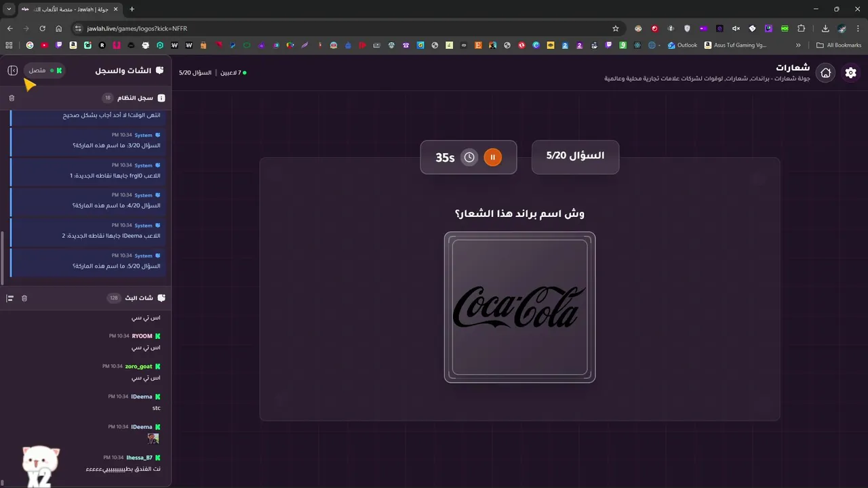Click the info icon beside سجل النظام
This screenshot has width=868, height=488.
click(x=161, y=98)
